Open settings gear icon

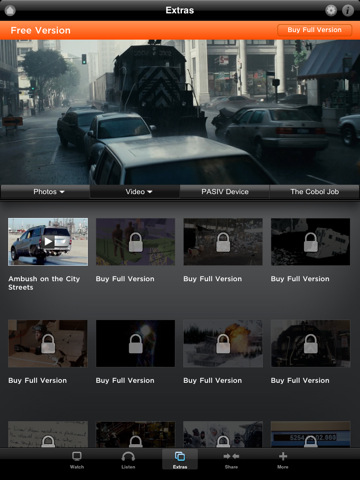[331, 10]
